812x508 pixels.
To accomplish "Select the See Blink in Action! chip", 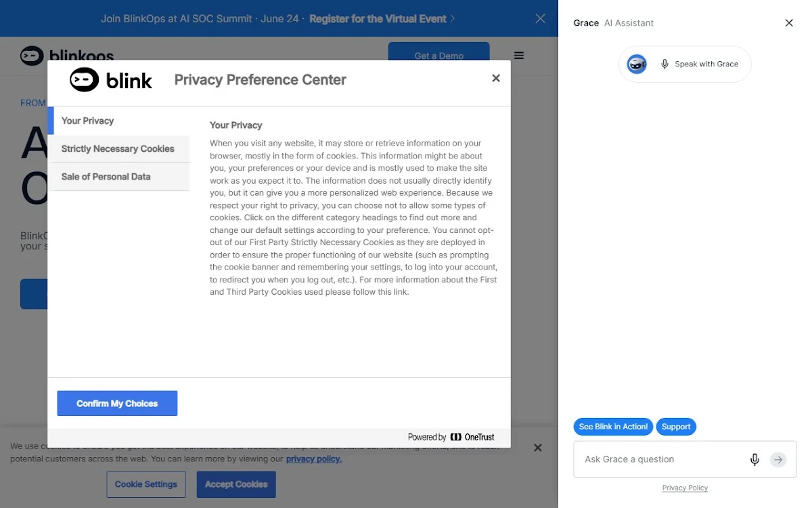I will tap(613, 427).
